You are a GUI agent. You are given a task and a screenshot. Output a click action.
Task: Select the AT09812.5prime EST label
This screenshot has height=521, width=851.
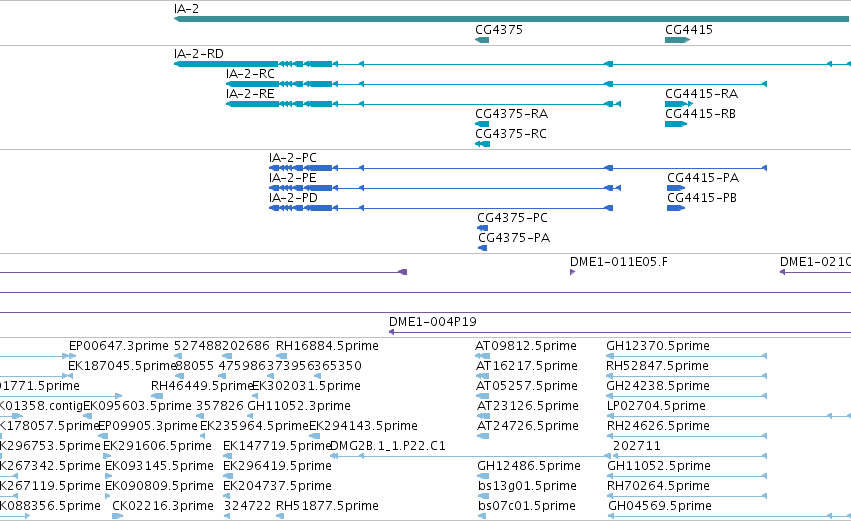[525, 346]
